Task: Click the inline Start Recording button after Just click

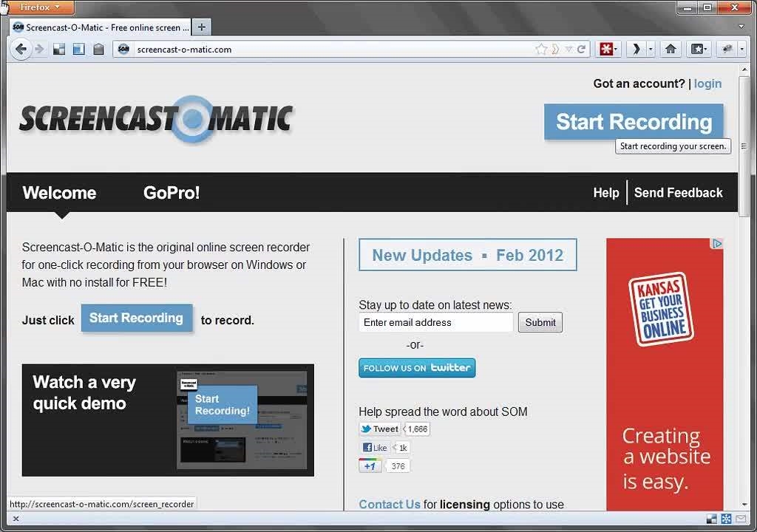Action: click(137, 318)
